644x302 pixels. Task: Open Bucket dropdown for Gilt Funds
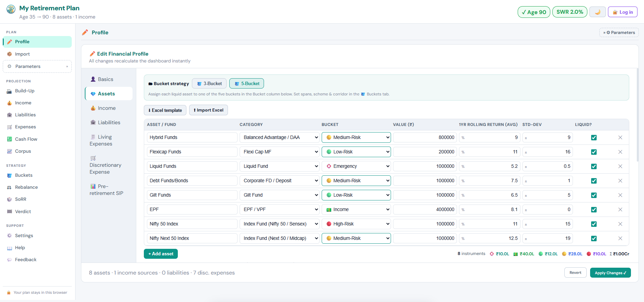[x=356, y=195]
